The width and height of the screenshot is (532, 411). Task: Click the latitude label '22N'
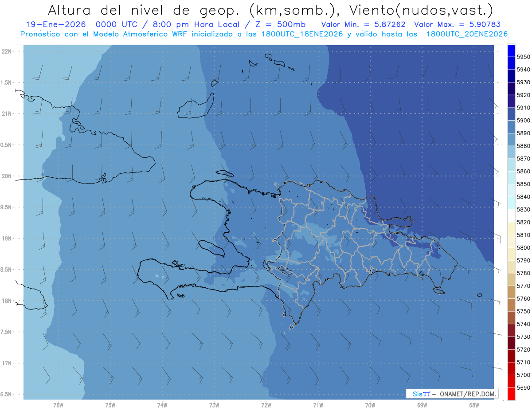click(x=8, y=51)
